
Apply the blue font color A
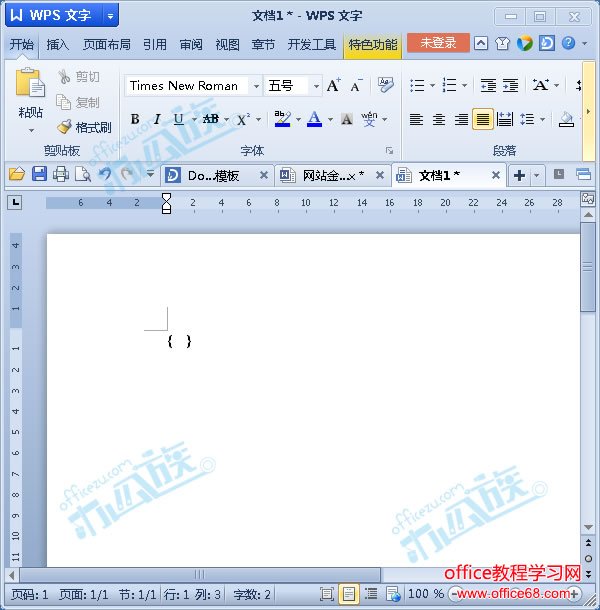pyautogui.click(x=314, y=119)
